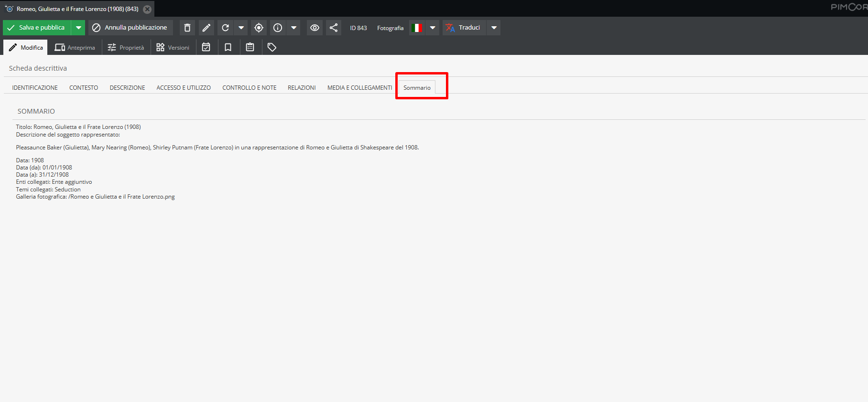The width and height of the screenshot is (868, 402).
Task: Go to the DESCRIZIONE tab
Action: coord(127,88)
